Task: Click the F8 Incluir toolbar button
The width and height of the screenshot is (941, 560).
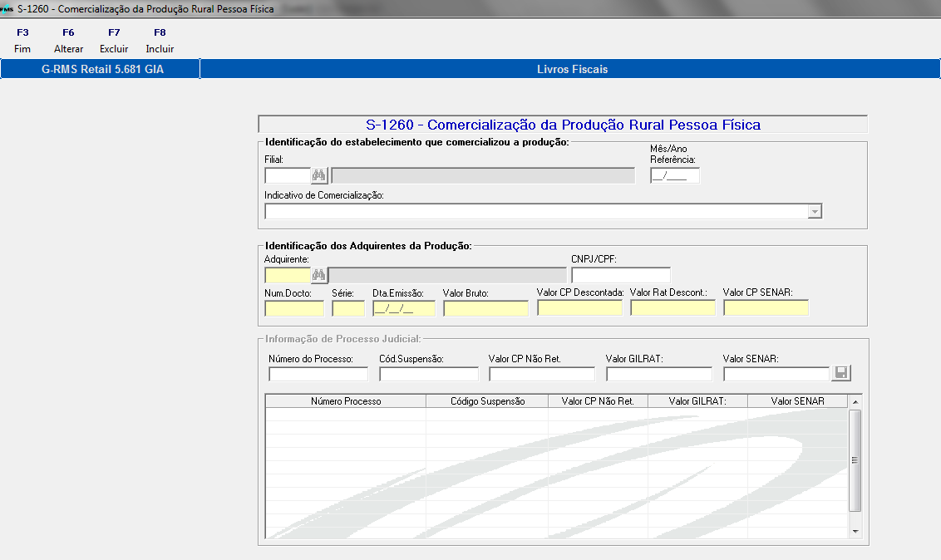Action: [160, 40]
